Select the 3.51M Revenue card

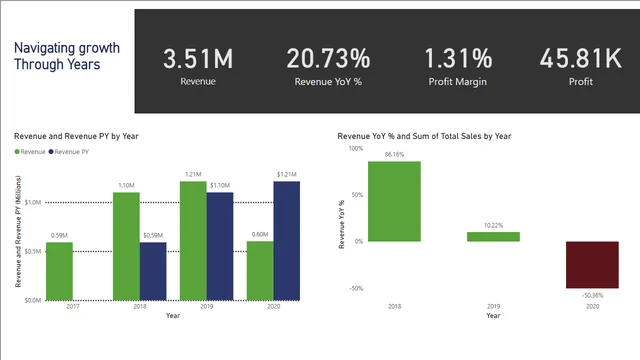[x=198, y=66]
